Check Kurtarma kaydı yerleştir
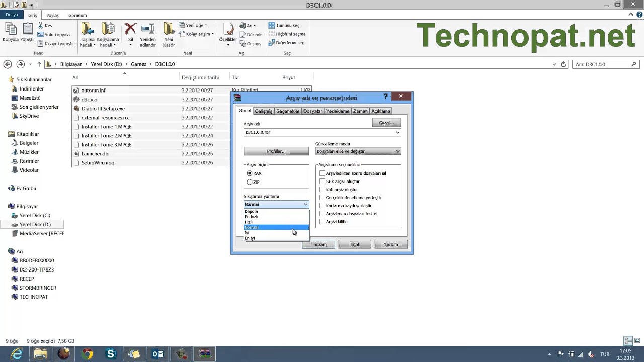Screen dimensions: 644x362 click(x=323, y=206)
